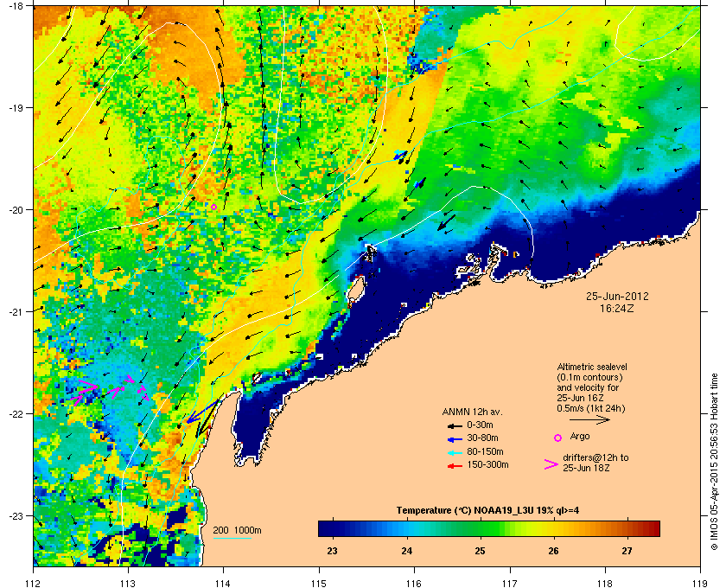Image resolution: width=726 pixels, height=588 pixels.
Task: Click the longitude axis label 118
Action: click(x=605, y=583)
